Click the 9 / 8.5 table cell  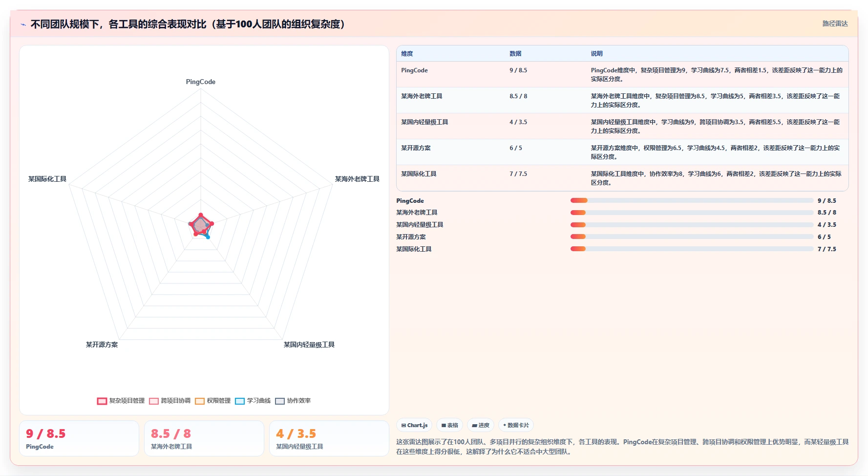coord(518,70)
